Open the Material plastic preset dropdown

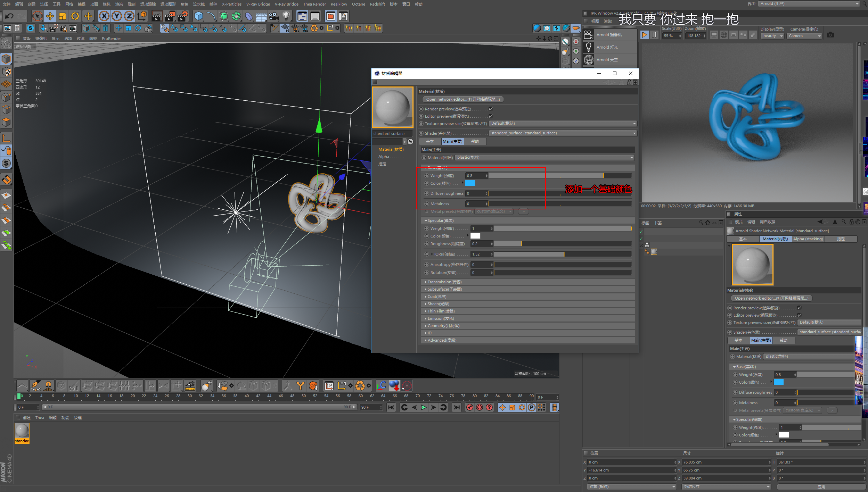click(545, 158)
